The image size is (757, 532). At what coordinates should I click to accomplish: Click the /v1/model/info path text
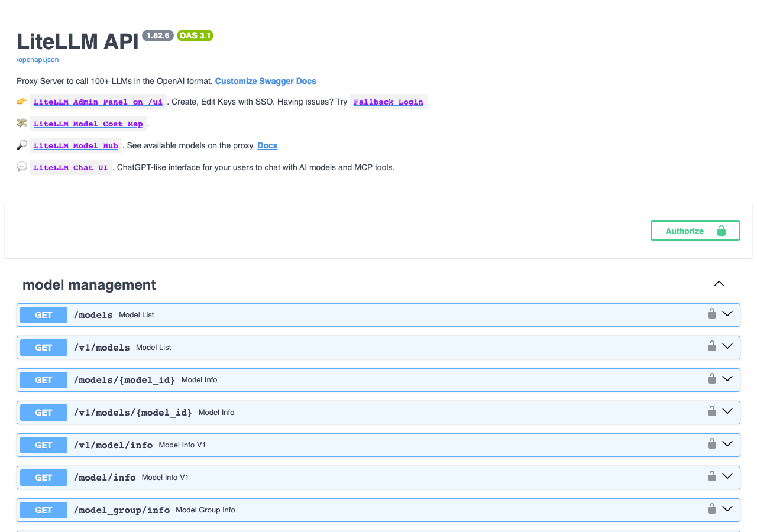[114, 445]
